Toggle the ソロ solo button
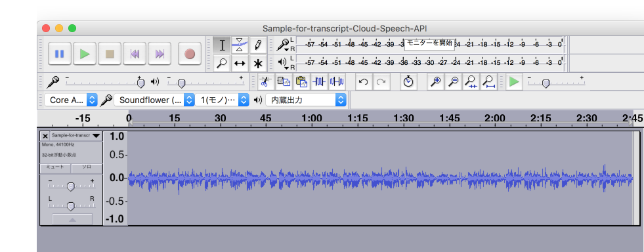 [87, 167]
